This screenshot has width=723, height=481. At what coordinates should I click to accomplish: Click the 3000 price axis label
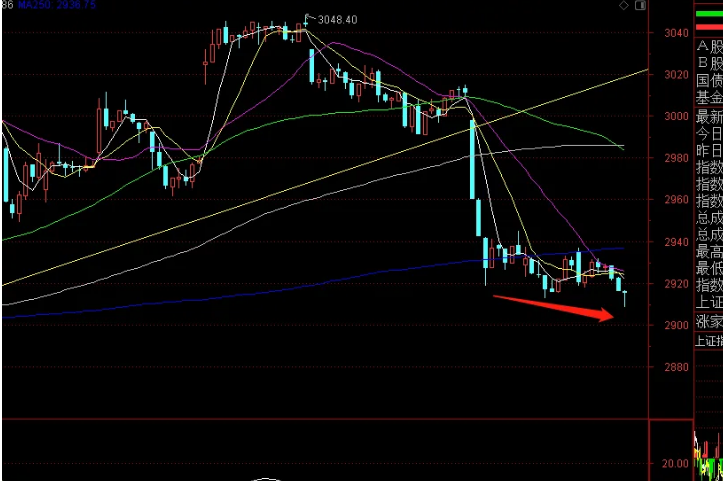coord(676,116)
